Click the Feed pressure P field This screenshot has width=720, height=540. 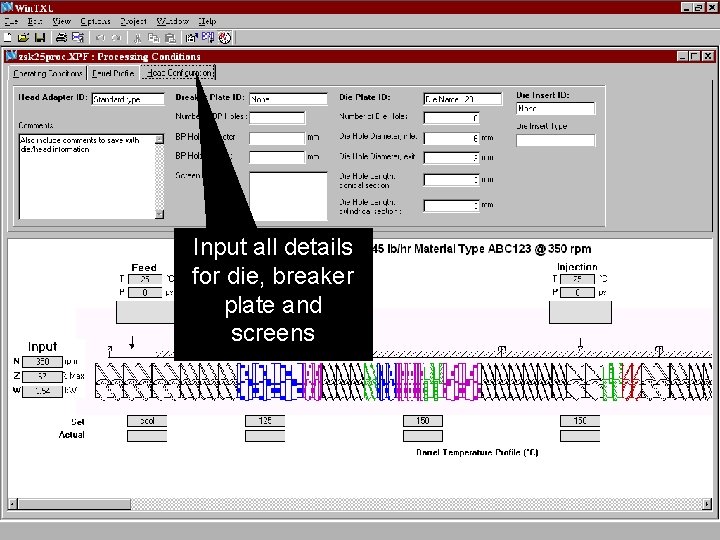pos(145,292)
